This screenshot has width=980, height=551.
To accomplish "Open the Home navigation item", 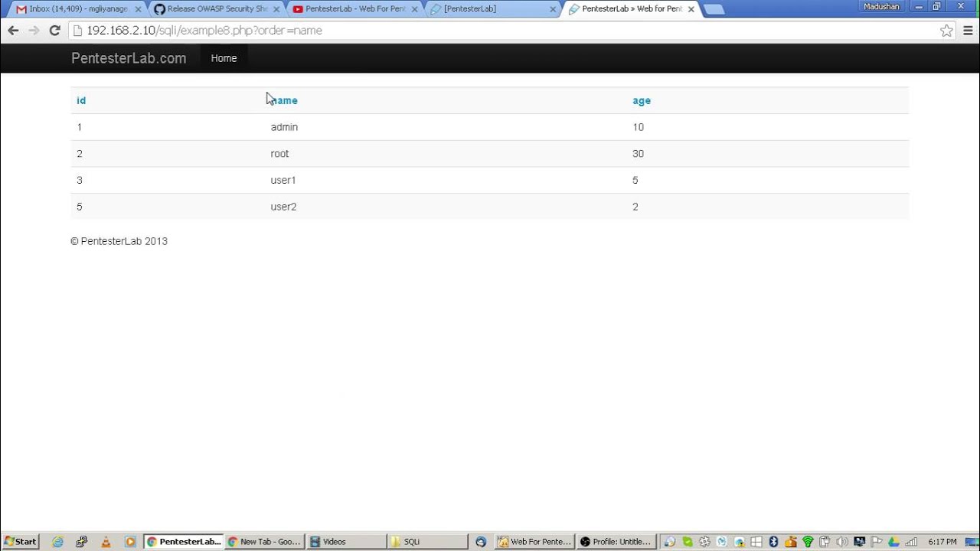I will point(224,58).
